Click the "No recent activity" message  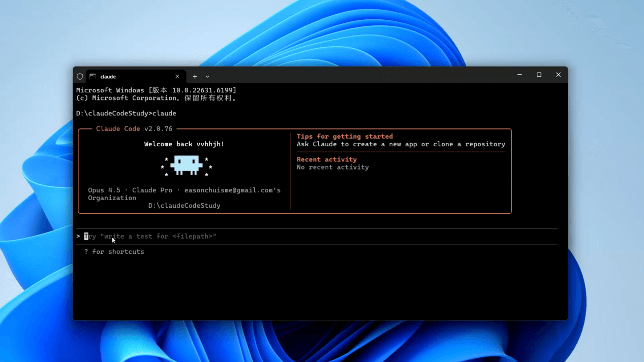[x=332, y=167]
